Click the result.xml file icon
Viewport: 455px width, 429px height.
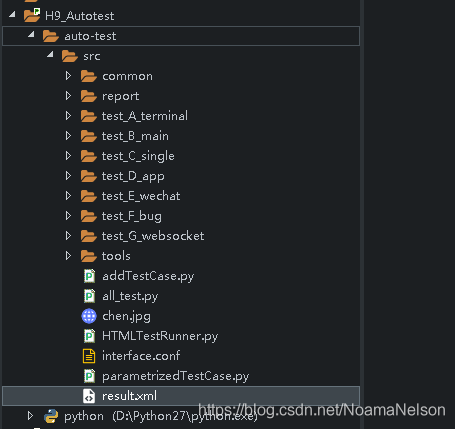[x=89, y=396]
